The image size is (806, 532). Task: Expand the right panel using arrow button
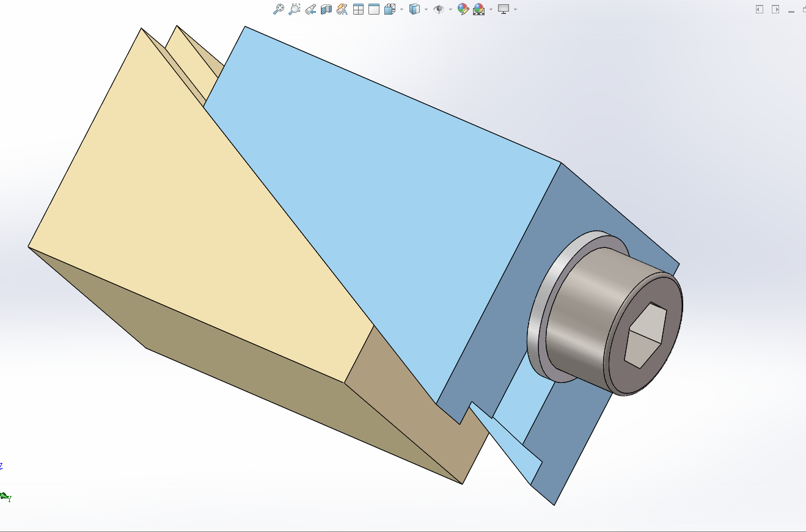[x=775, y=9]
